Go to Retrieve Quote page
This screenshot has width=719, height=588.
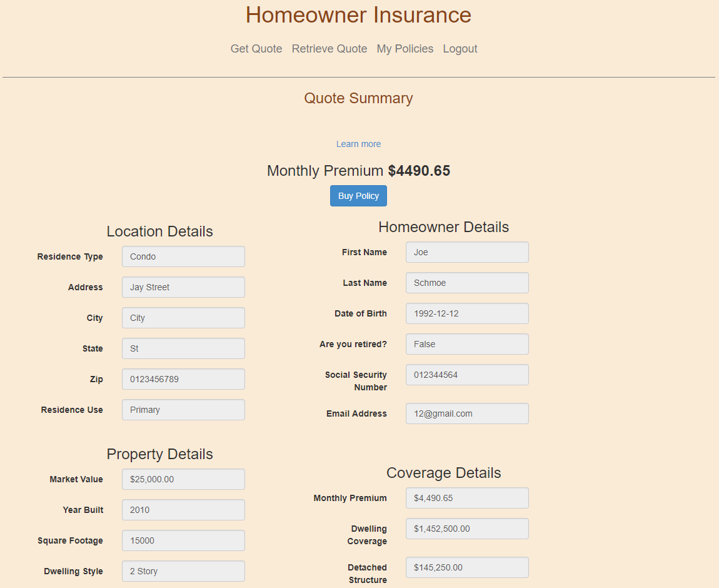click(x=329, y=49)
